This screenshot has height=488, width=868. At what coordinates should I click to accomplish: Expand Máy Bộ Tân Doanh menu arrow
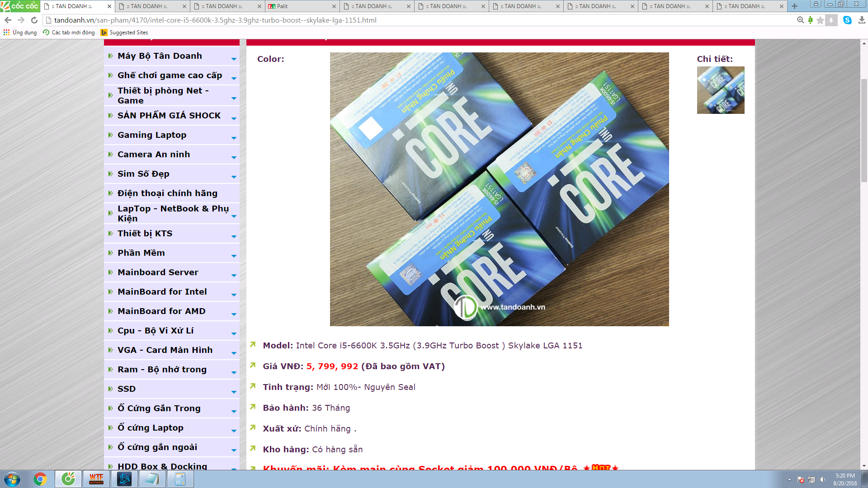click(234, 59)
